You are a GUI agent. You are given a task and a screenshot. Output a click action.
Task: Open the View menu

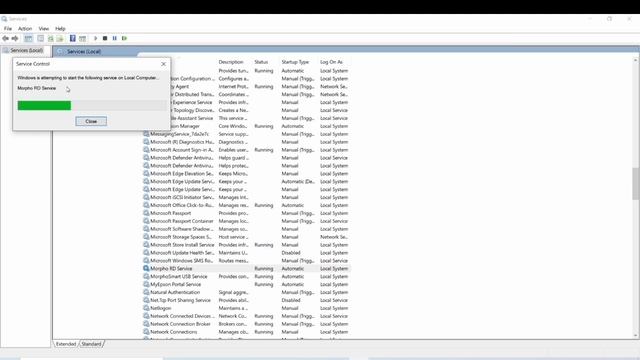pos(44,29)
